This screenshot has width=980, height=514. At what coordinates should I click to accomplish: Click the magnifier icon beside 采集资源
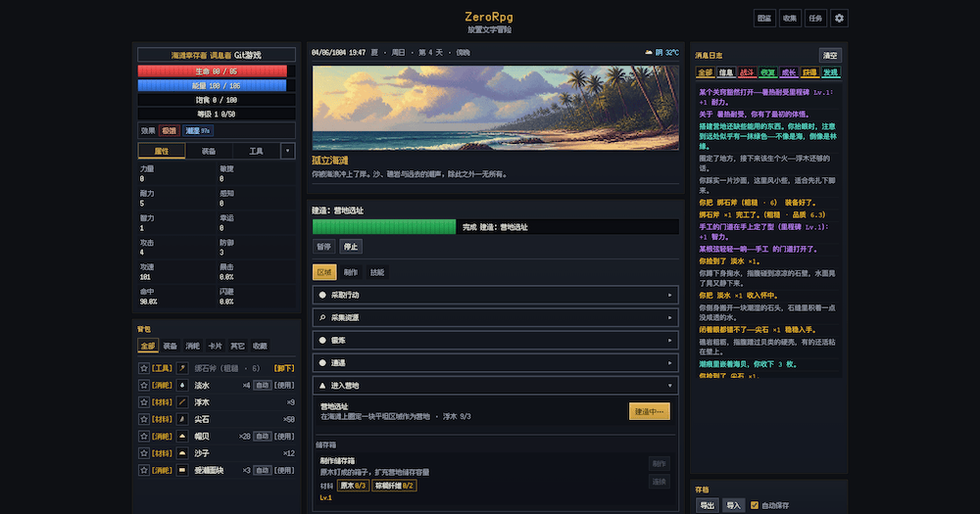coord(322,317)
